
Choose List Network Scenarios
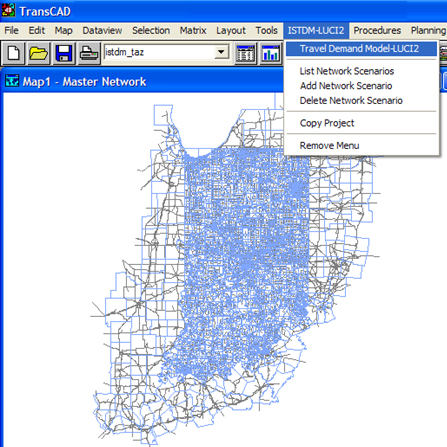pos(347,71)
